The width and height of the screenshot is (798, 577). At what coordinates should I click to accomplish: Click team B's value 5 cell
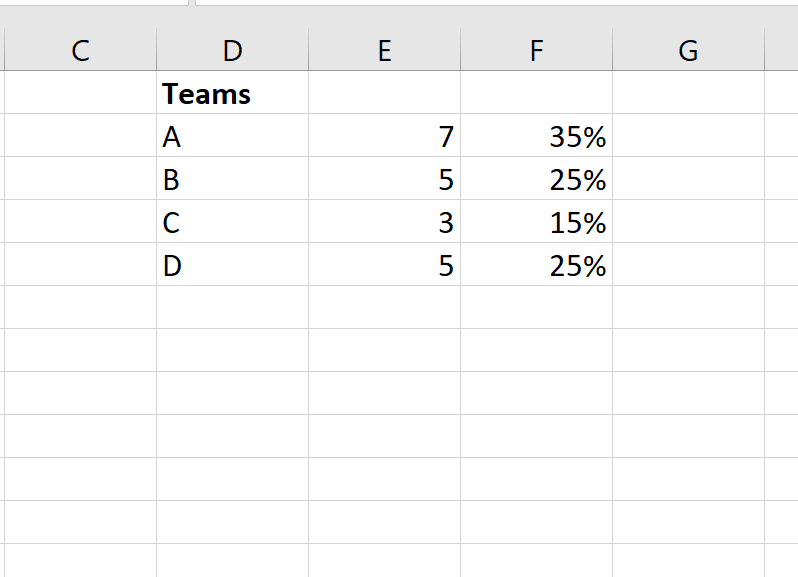point(385,179)
